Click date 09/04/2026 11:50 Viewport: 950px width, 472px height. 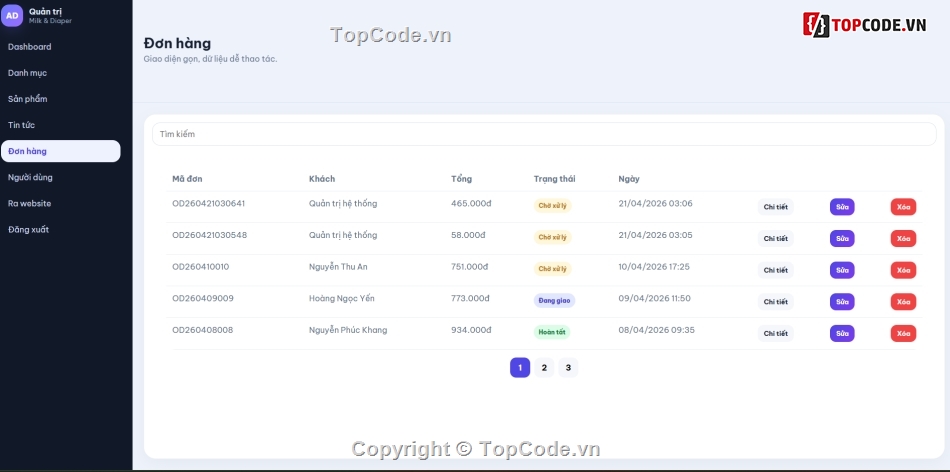point(654,298)
